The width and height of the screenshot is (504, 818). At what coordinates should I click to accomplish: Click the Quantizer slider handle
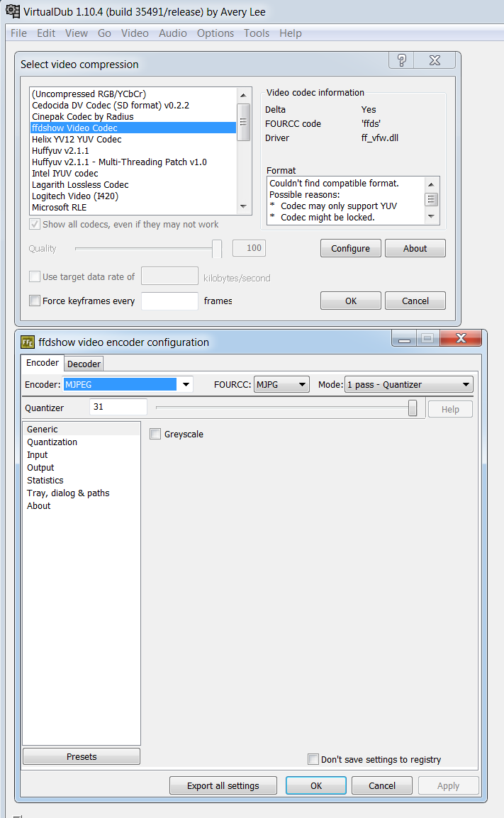[413, 408]
